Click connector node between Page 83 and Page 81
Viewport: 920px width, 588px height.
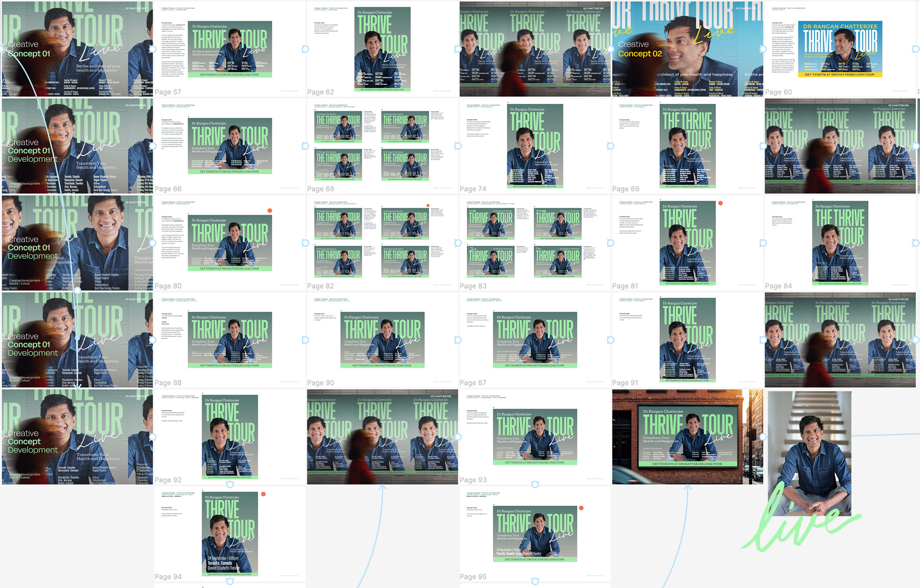point(610,243)
